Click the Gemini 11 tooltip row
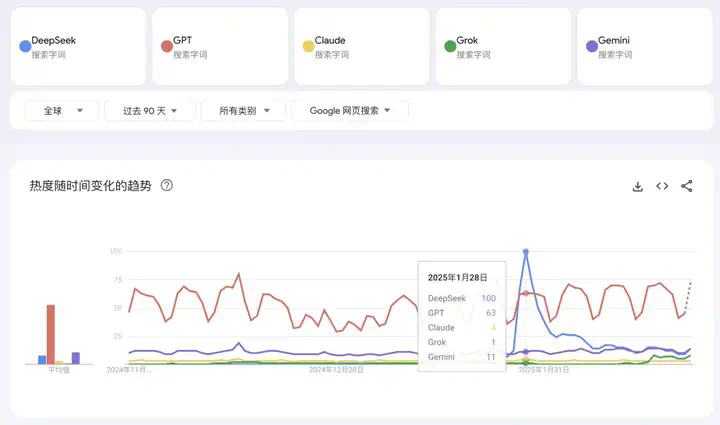 pyautogui.click(x=461, y=357)
